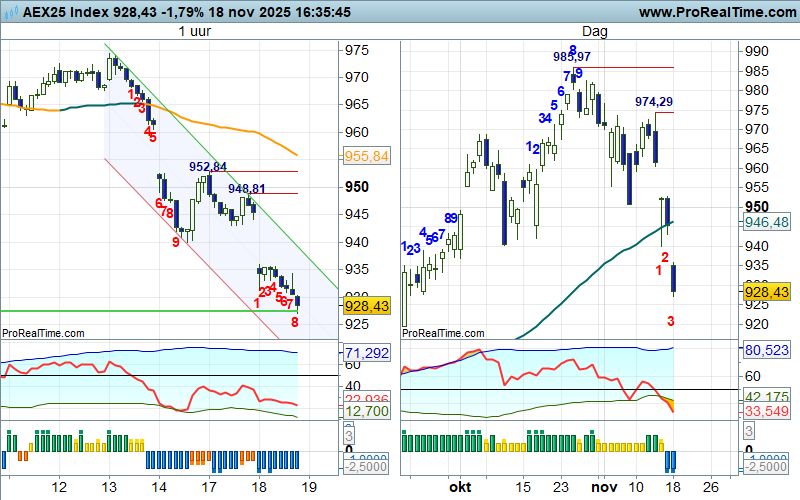This screenshot has height=500, width=800.
Task: Select the 'Dag' chart panel header
Action: tap(594, 32)
